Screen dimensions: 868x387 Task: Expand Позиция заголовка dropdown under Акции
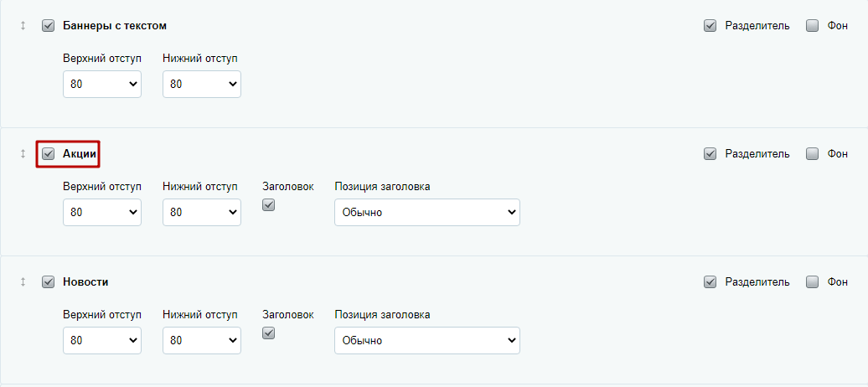click(427, 213)
